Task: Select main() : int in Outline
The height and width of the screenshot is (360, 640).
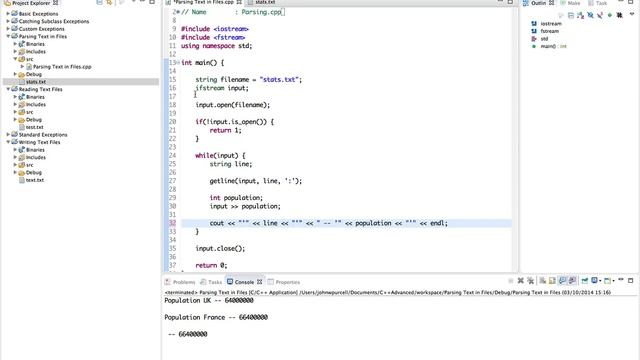Action: 553,46
